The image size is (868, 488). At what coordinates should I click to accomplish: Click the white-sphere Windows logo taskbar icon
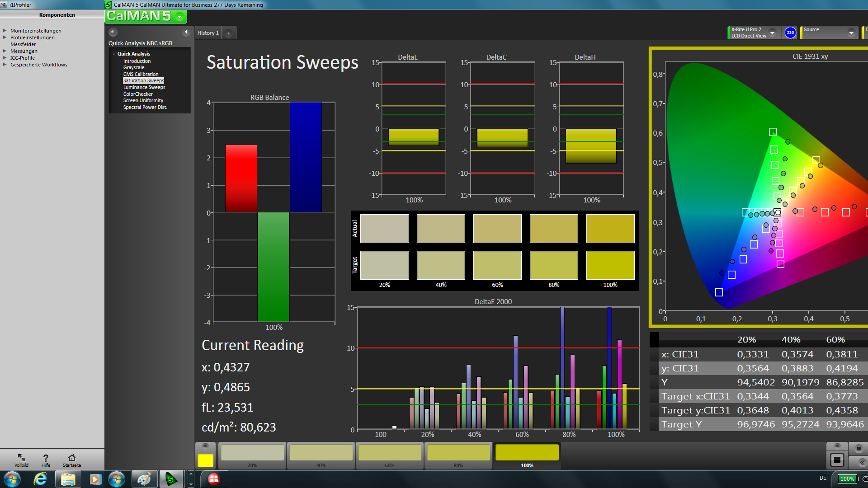117,479
